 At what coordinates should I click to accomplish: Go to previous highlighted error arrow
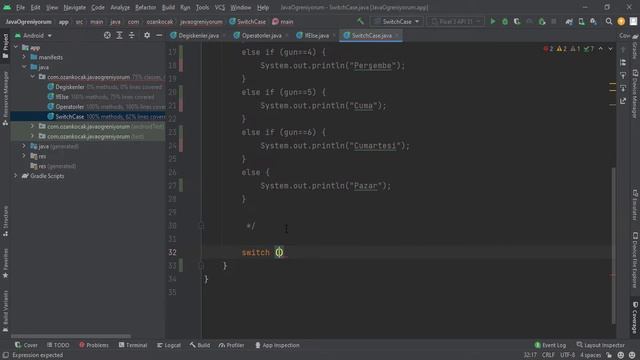click(600, 49)
